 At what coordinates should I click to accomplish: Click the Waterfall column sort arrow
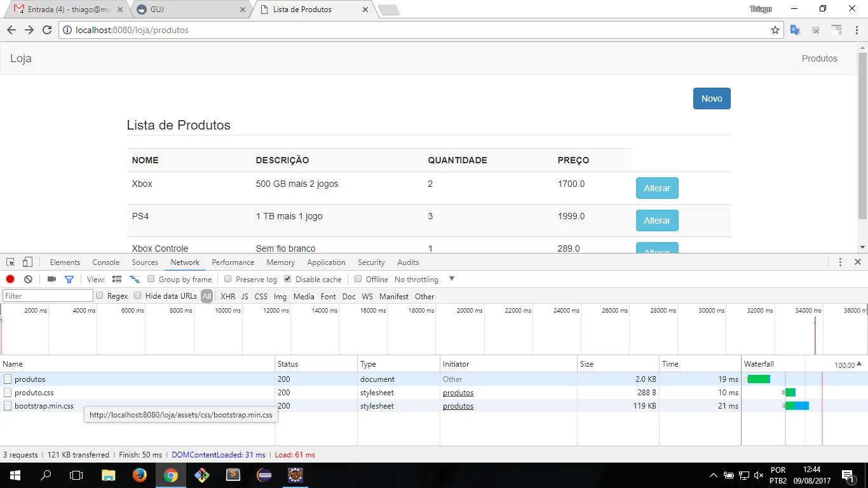(x=859, y=364)
